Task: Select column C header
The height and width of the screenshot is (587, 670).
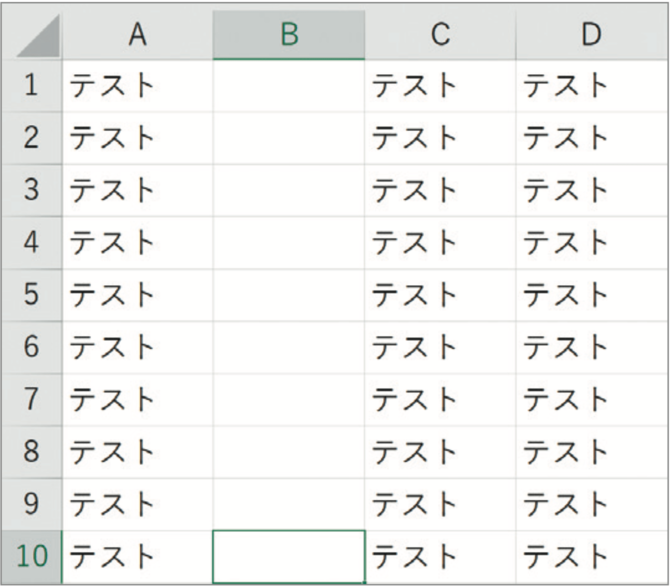Action: tap(440, 34)
